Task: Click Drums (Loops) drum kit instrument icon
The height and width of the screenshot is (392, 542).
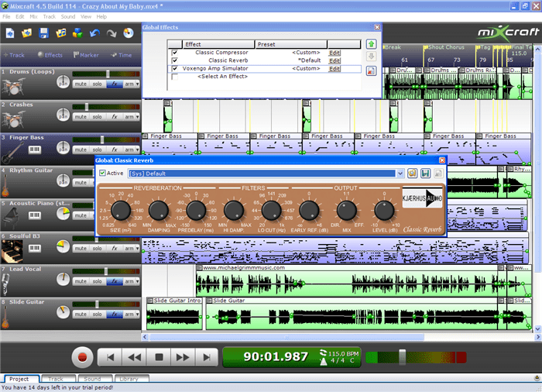Action: pyautogui.click(x=13, y=87)
